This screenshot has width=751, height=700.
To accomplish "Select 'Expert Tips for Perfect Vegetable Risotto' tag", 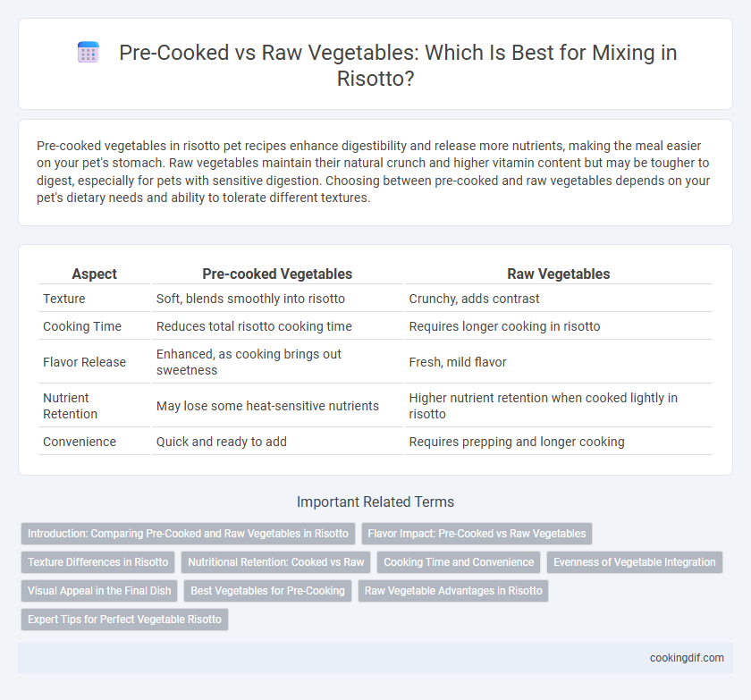I will click(x=124, y=619).
